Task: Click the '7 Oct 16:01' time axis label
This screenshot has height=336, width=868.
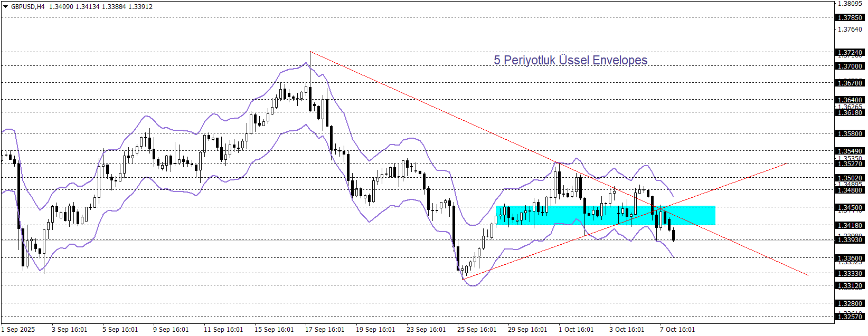Action: tap(677, 330)
